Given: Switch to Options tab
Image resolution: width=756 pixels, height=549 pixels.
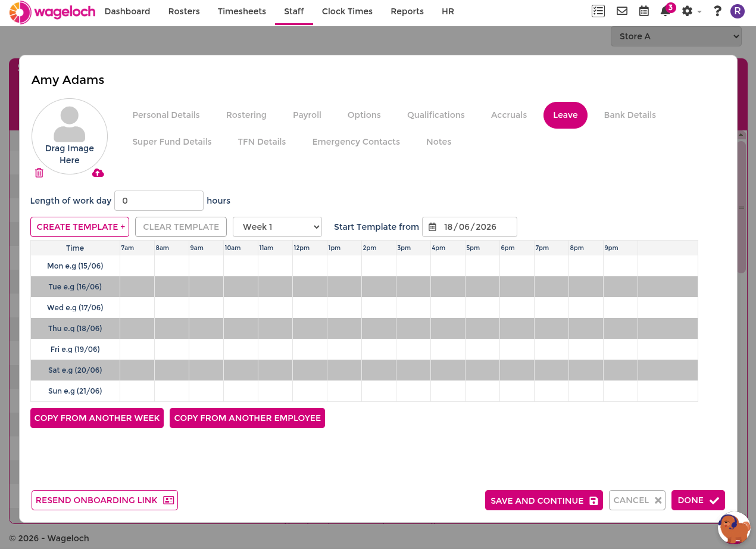Looking at the screenshot, I should click(364, 115).
